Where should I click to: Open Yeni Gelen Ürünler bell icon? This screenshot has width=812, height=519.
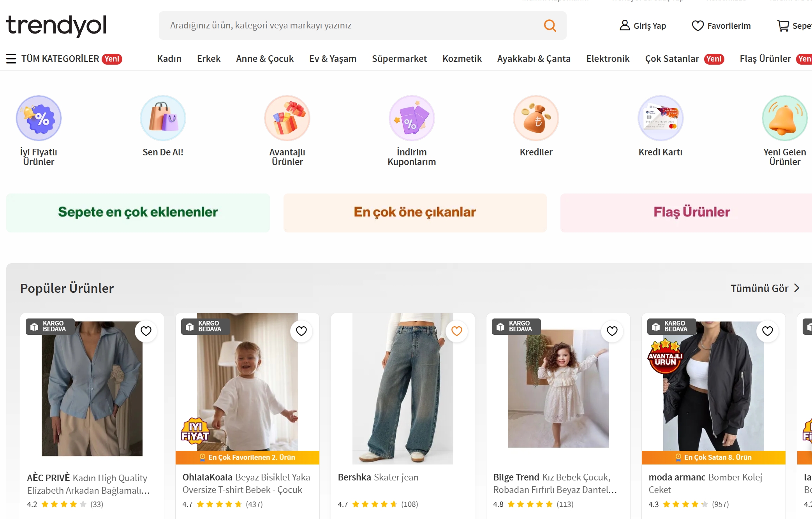(x=784, y=118)
